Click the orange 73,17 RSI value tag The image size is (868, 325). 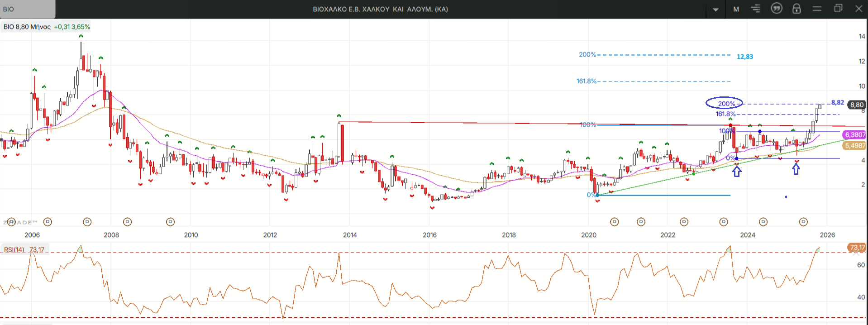(x=856, y=248)
